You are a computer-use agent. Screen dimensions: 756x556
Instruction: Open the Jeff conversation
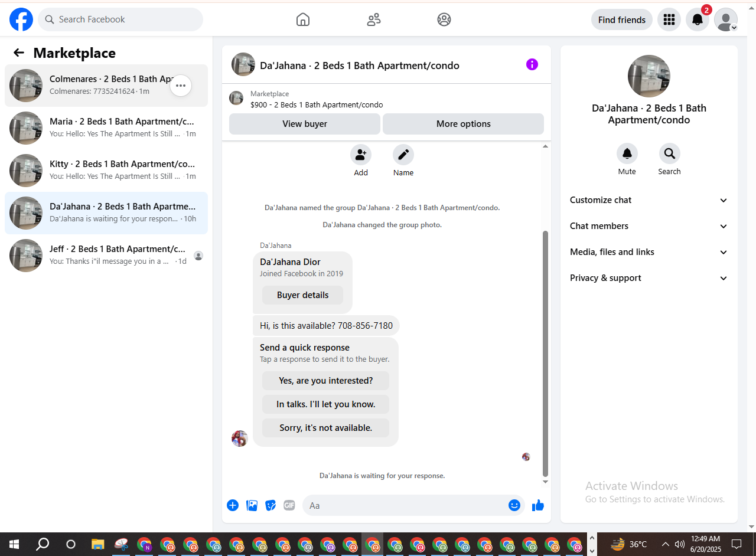coord(106,256)
